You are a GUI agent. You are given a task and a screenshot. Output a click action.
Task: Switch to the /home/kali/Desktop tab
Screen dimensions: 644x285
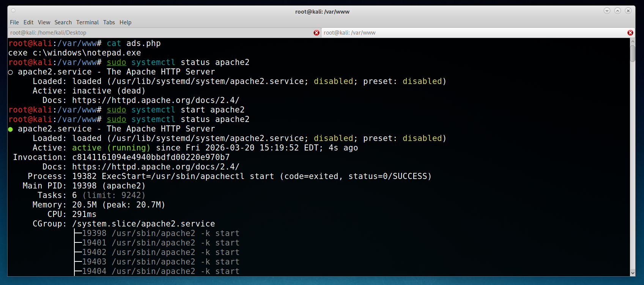pos(159,33)
